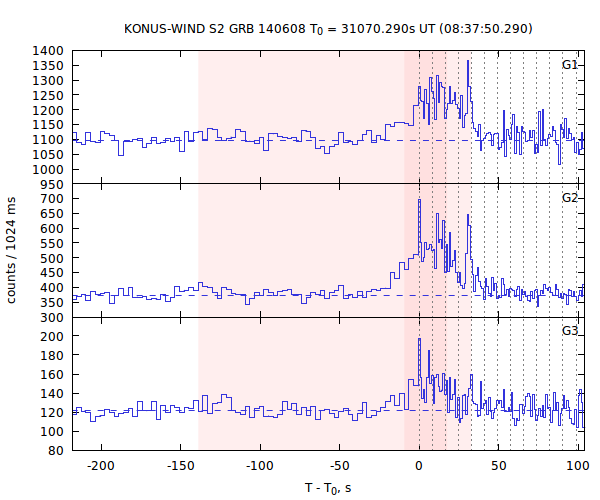
Task: Click the x-axis tick label -150
Action: (181, 466)
